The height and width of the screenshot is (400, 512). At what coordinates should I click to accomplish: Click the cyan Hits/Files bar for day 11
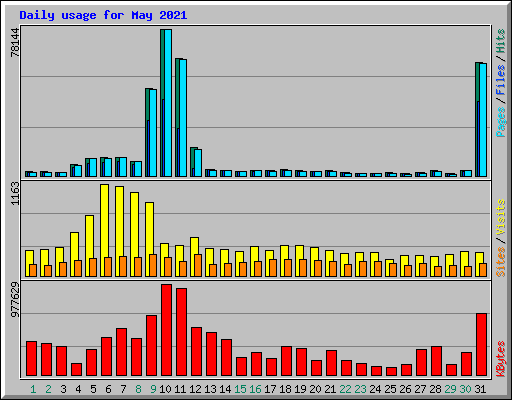pyautogui.click(x=183, y=118)
